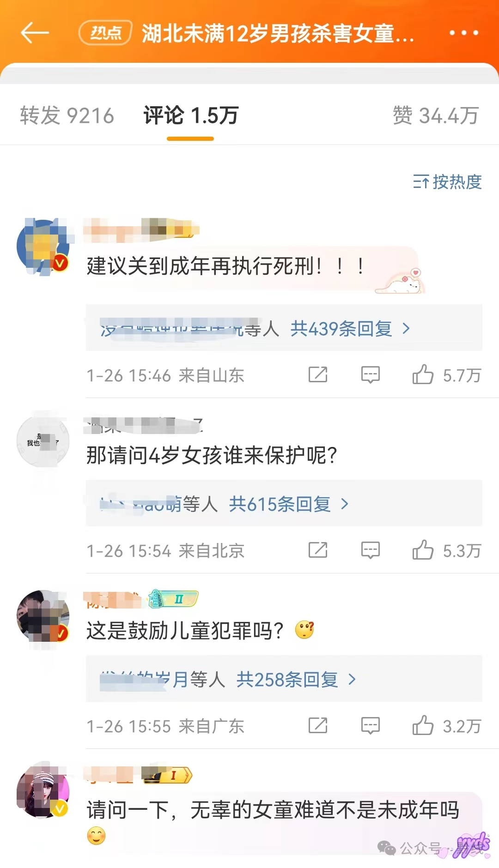Open avatar of the 广东 commenter
This screenshot has width=499, height=868.
[x=43, y=616]
